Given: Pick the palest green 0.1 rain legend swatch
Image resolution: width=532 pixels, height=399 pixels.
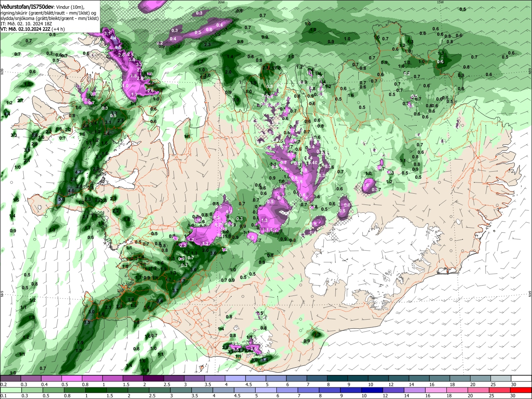Looking at the screenshot, I should point(11,390).
